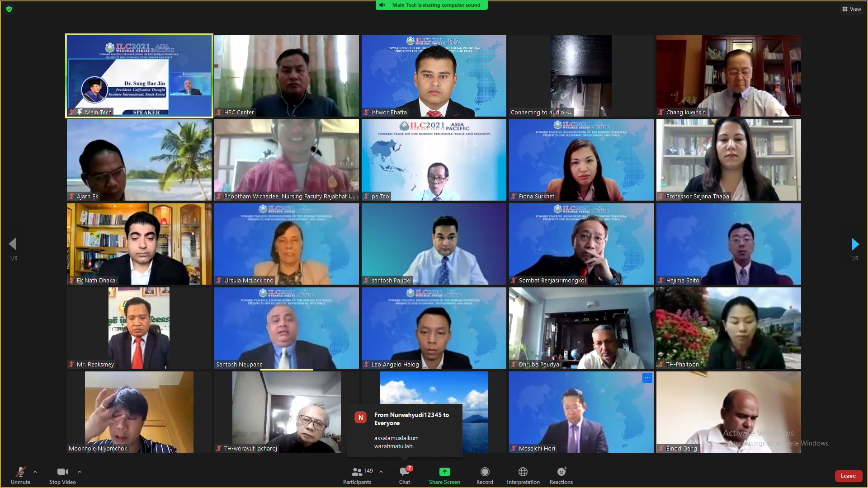Open the Participants panel icon
The height and width of the screenshot is (488, 868).
click(x=357, y=472)
